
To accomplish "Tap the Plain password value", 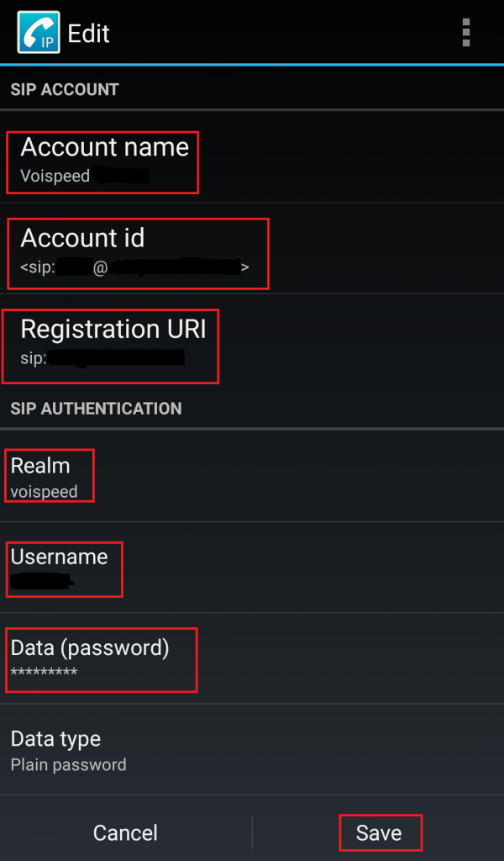I will (x=69, y=765).
